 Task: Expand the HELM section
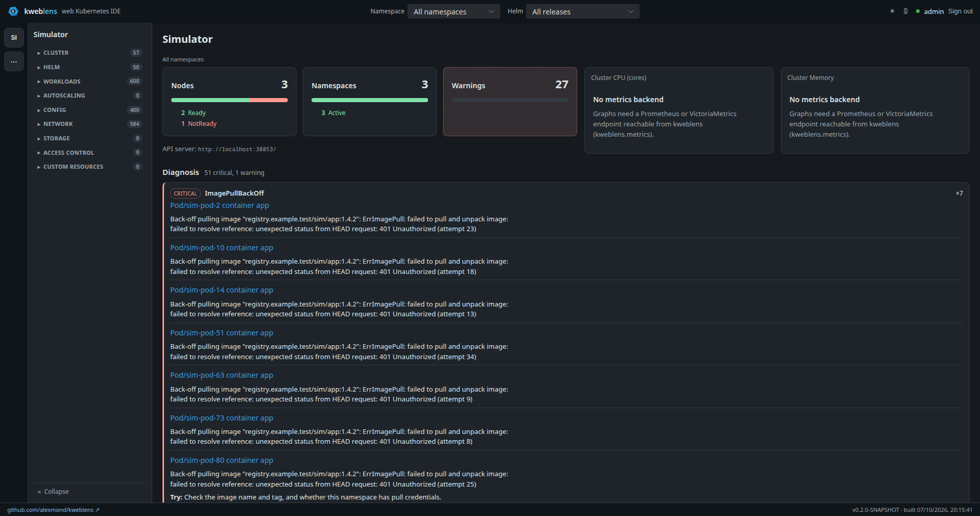(x=90, y=67)
